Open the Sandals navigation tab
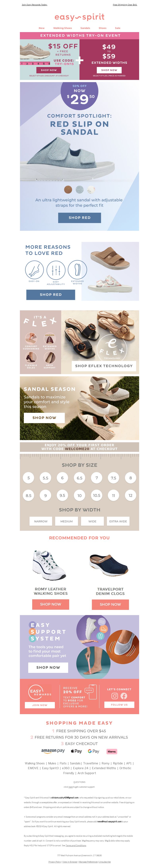The width and height of the screenshot is (159, 868). (x=85, y=28)
